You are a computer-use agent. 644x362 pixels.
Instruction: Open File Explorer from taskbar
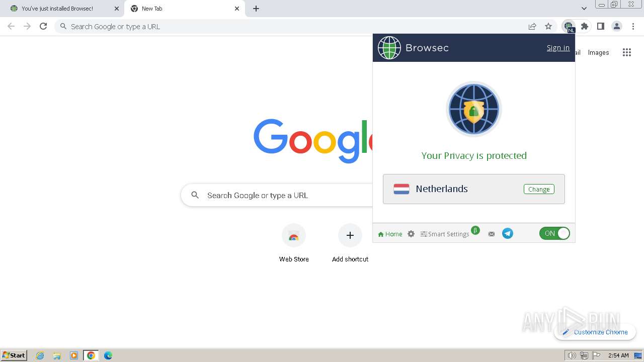pos(57,355)
